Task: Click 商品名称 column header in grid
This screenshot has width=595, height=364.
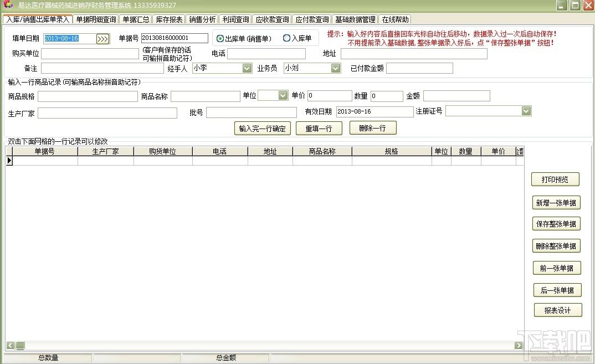Action: point(322,151)
